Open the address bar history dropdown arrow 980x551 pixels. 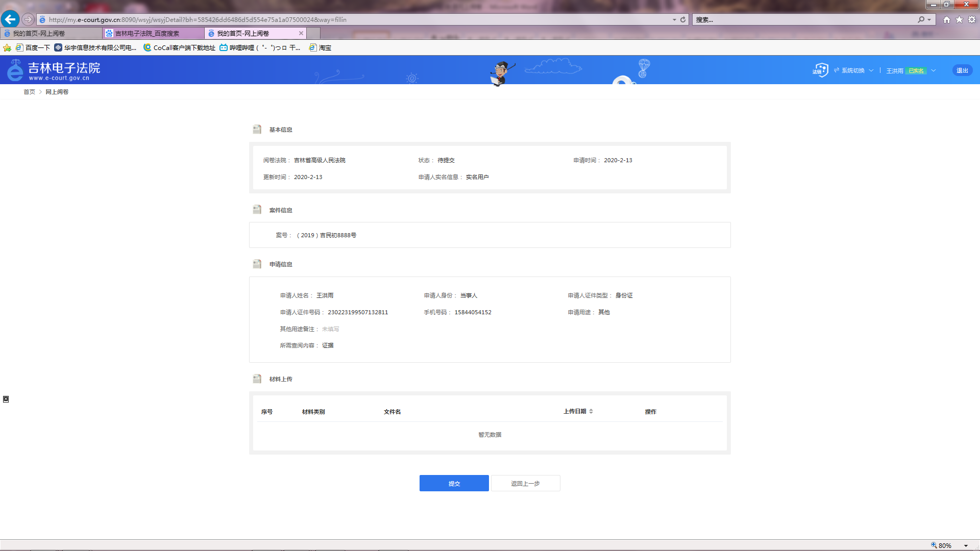click(674, 19)
